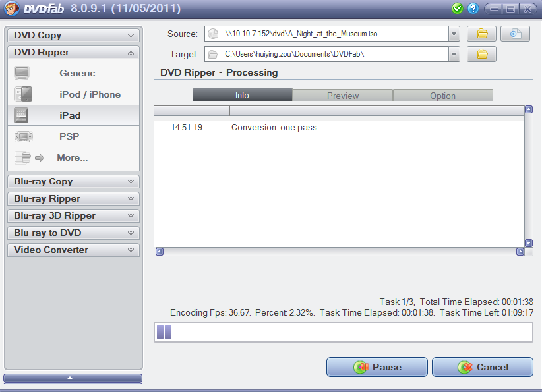Image resolution: width=542 pixels, height=392 pixels.
Task: Browse target folder icon
Action: (481, 54)
